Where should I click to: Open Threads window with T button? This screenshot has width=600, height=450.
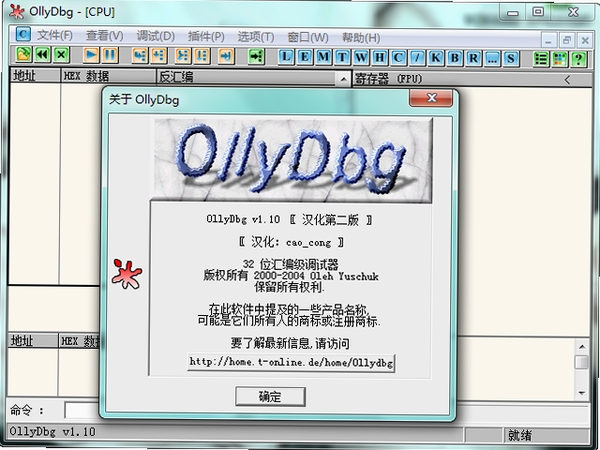pyautogui.click(x=342, y=57)
